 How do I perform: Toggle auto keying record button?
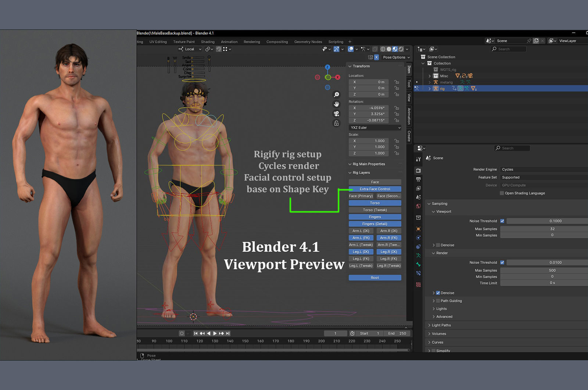tap(182, 333)
